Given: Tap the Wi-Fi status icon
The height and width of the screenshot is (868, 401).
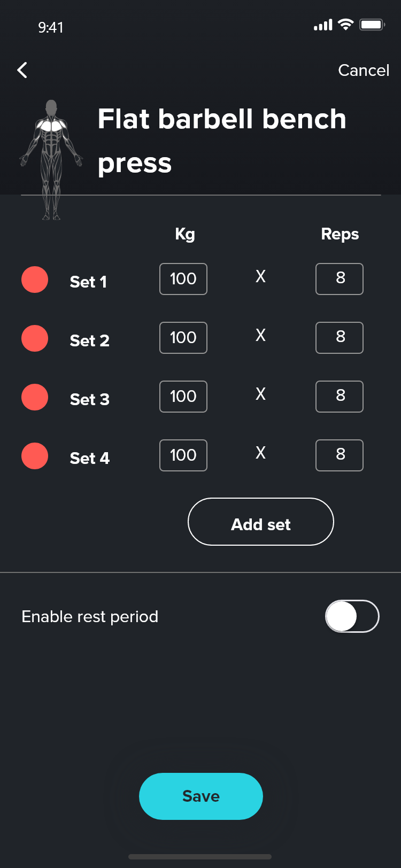Looking at the screenshot, I should point(346,25).
